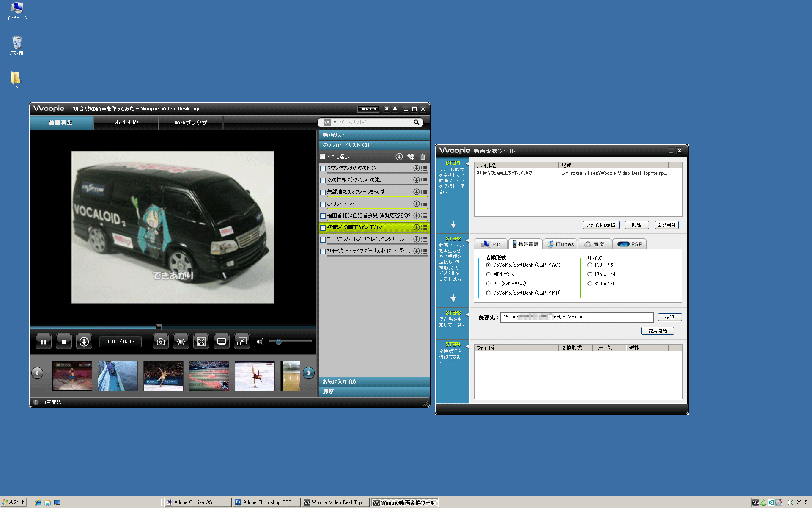The image size is (812, 508).
Task: Select the PSP device tab
Action: coord(630,244)
